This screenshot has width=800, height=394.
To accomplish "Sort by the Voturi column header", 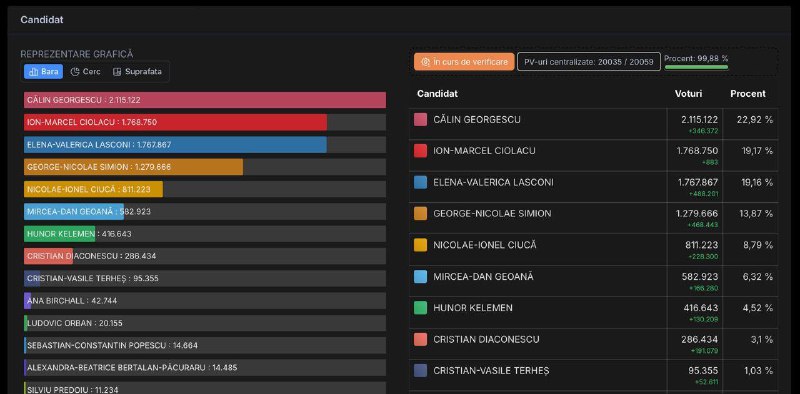I will click(x=688, y=94).
